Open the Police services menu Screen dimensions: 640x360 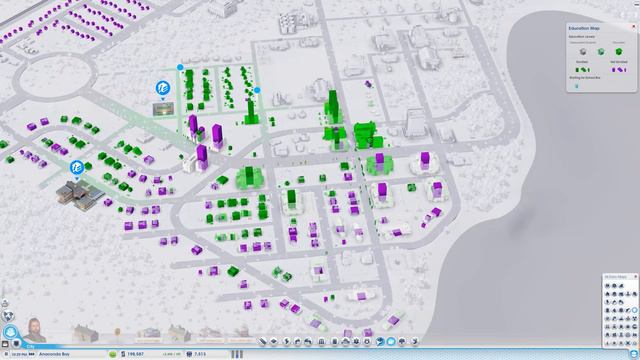pos(367,341)
